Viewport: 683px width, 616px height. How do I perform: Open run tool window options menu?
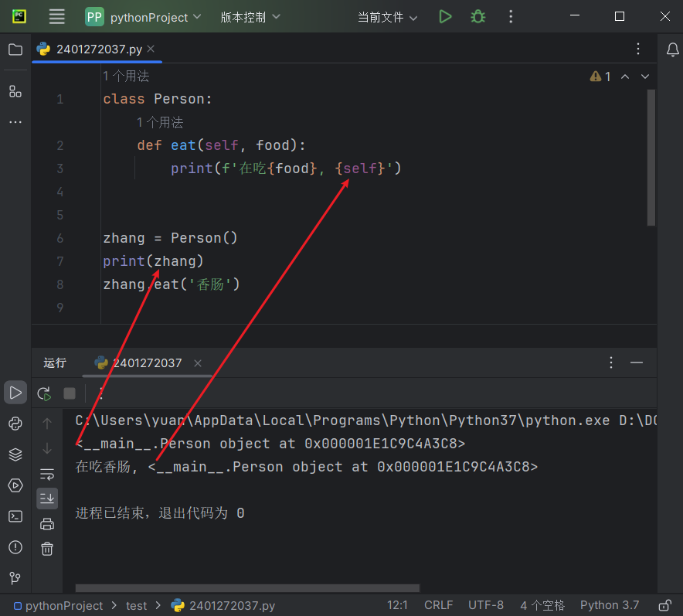[611, 362]
